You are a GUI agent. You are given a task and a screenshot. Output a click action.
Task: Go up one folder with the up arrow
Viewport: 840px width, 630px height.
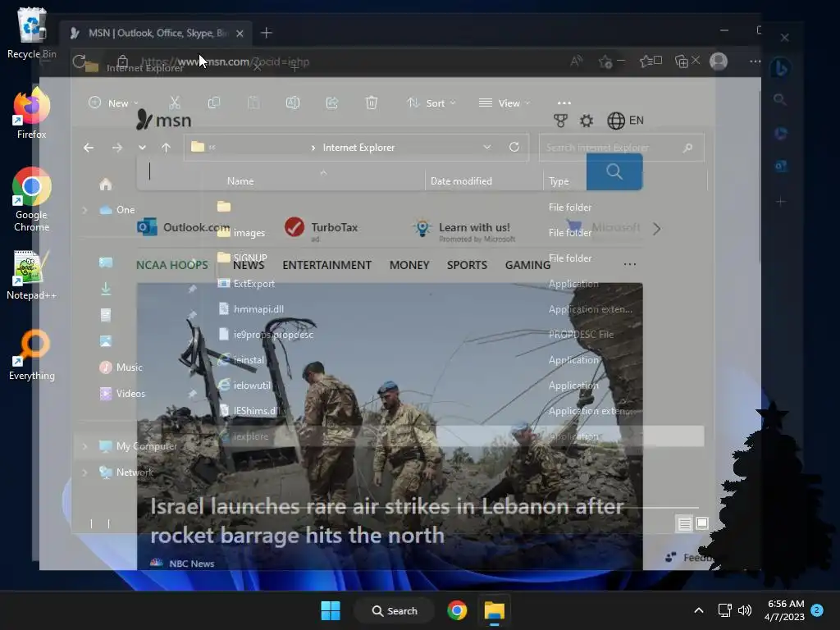166,148
